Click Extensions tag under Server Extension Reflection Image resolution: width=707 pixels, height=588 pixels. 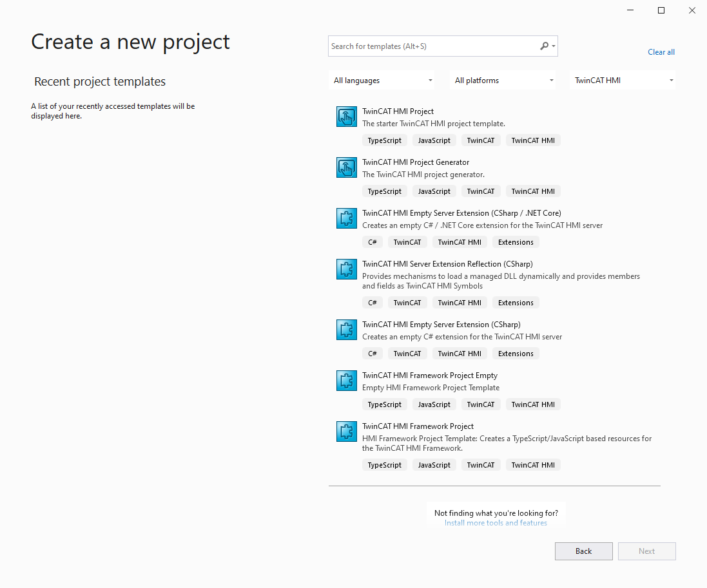(x=516, y=302)
